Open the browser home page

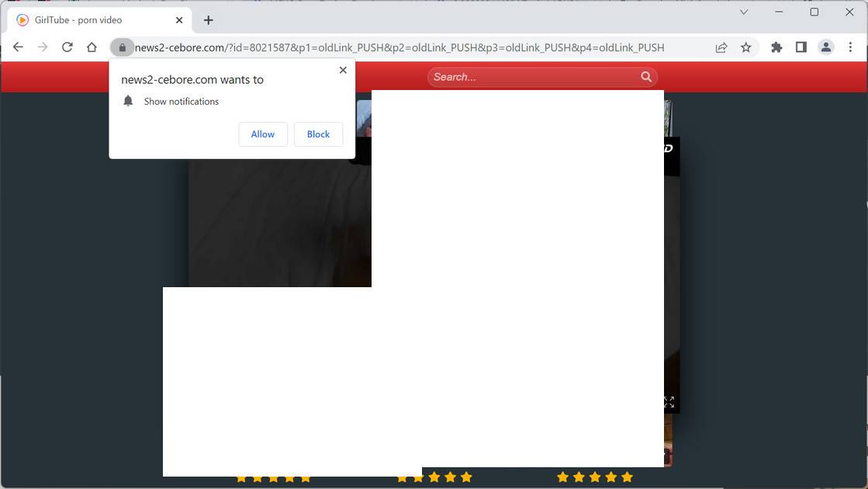[x=92, y=47]
